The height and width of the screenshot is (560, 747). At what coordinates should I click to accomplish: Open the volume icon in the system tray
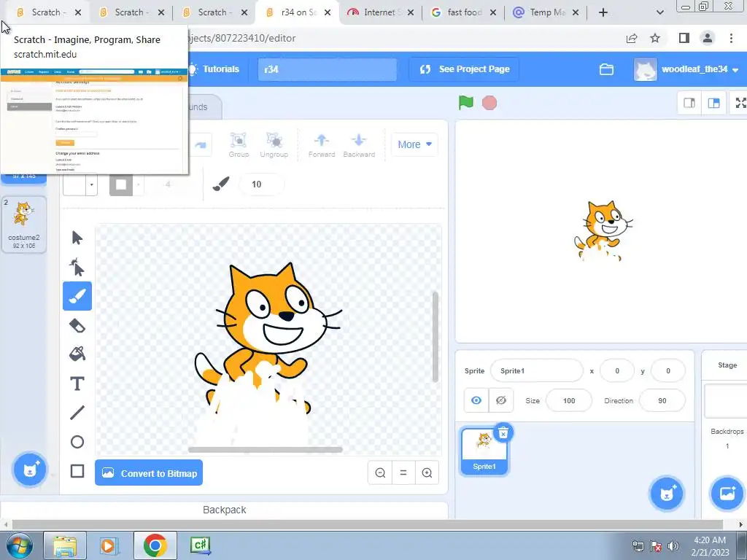[x=673, y=545]
